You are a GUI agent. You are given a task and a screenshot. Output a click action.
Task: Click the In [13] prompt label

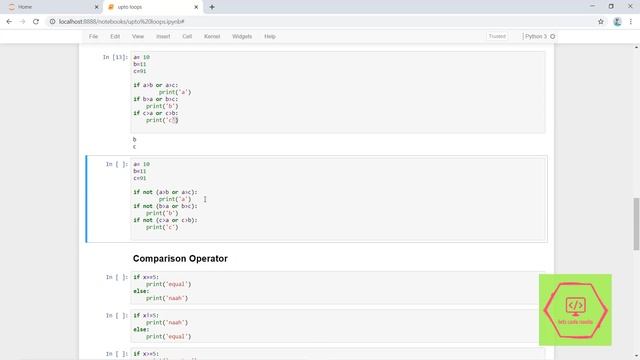[115, 57]
